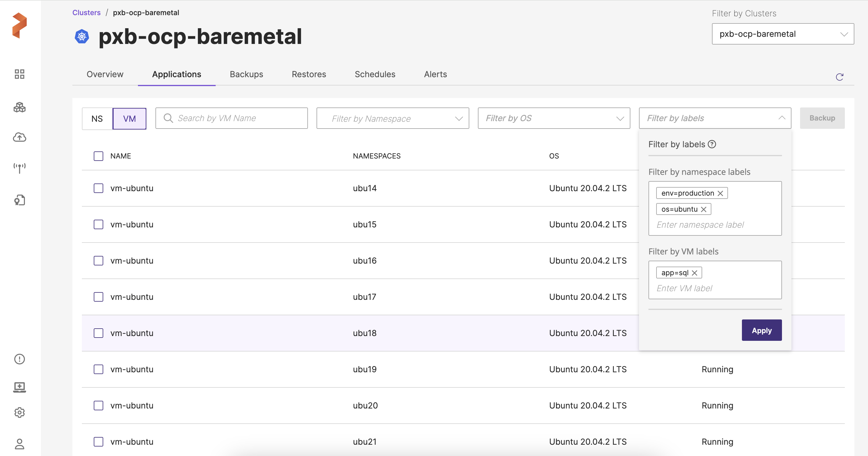Image resolution: width=868 pixels, height=456 pixels.
Task: Click the help icon beside Filter by labels
Action: pyautogui.click(x=712, y=144)
